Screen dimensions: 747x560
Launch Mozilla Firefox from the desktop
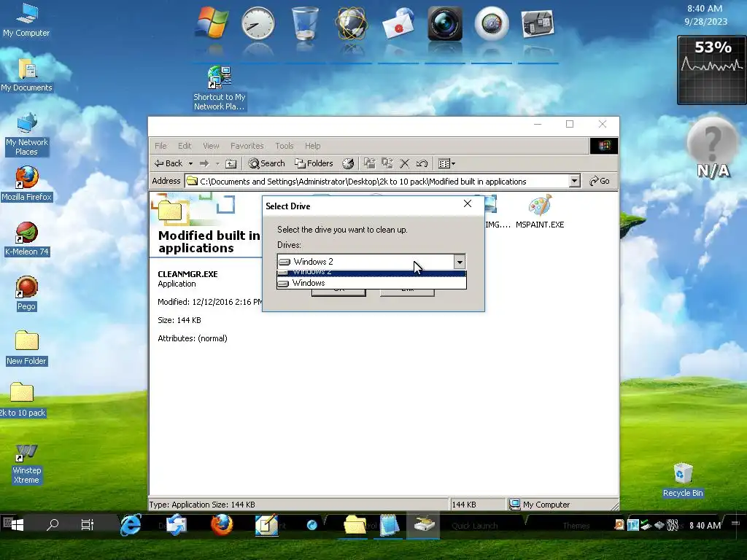pyautogui.click(x=26, y=184)
